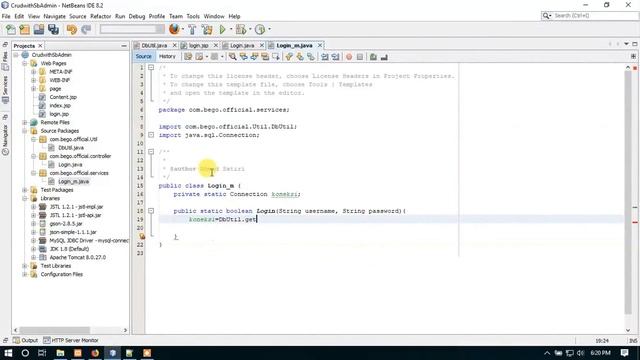Open the Navigator side panel tab

(x=5, y=139)
